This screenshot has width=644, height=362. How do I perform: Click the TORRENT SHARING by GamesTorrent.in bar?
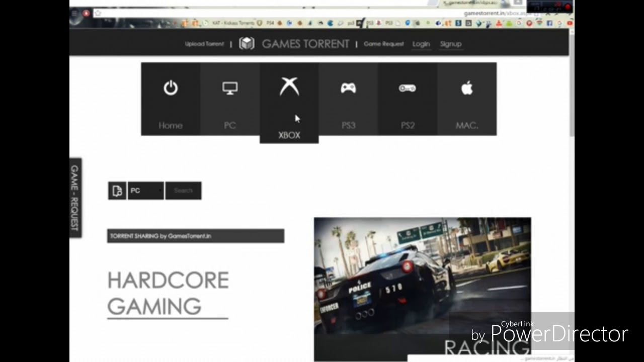pos(196,236)
